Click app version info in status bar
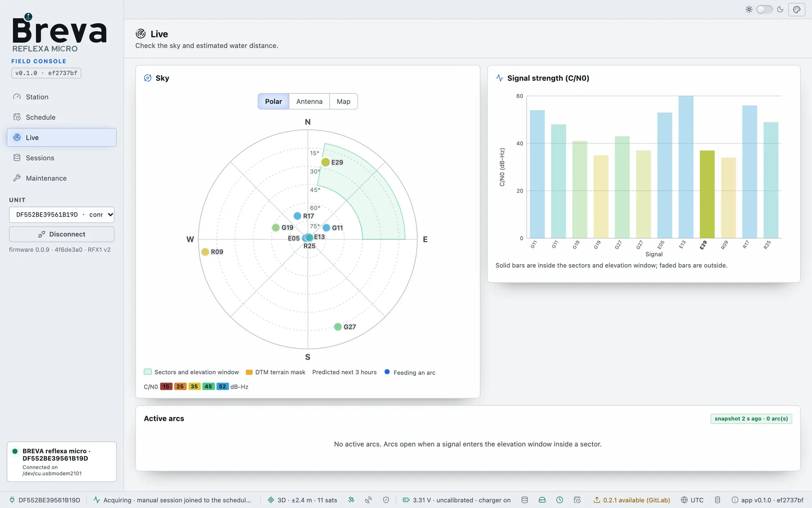The height and width of the screenshot is (508, 812). pyautogui.click(x=767, y=500)
